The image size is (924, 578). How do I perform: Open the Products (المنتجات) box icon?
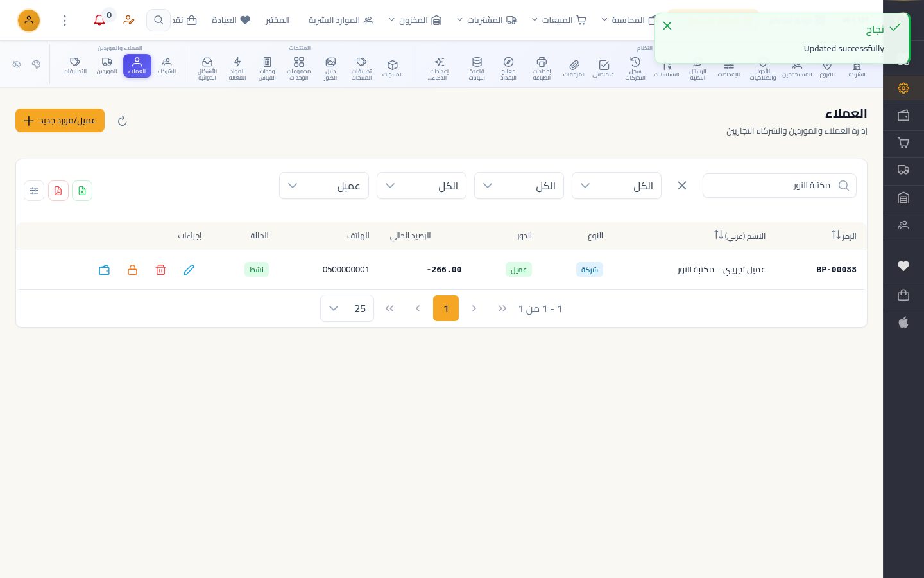coord(392,68)
